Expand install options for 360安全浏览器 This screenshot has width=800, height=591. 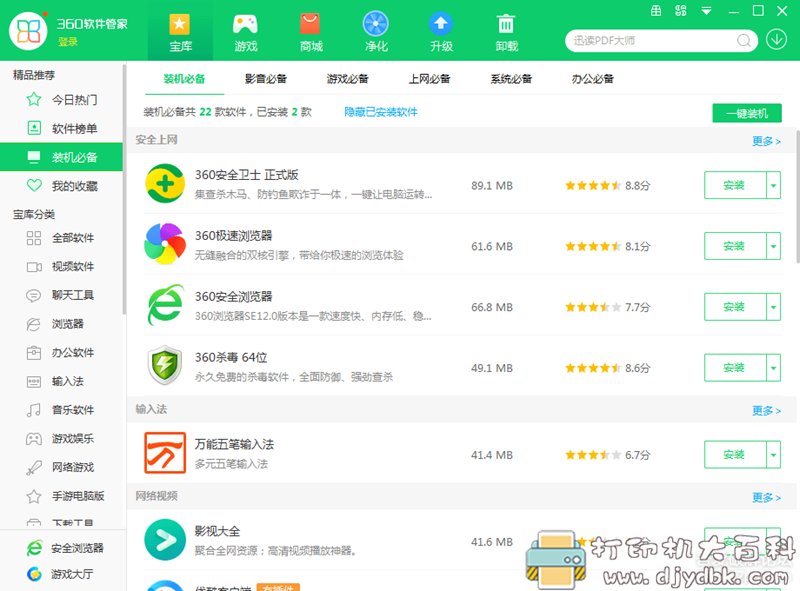[773, 307]
